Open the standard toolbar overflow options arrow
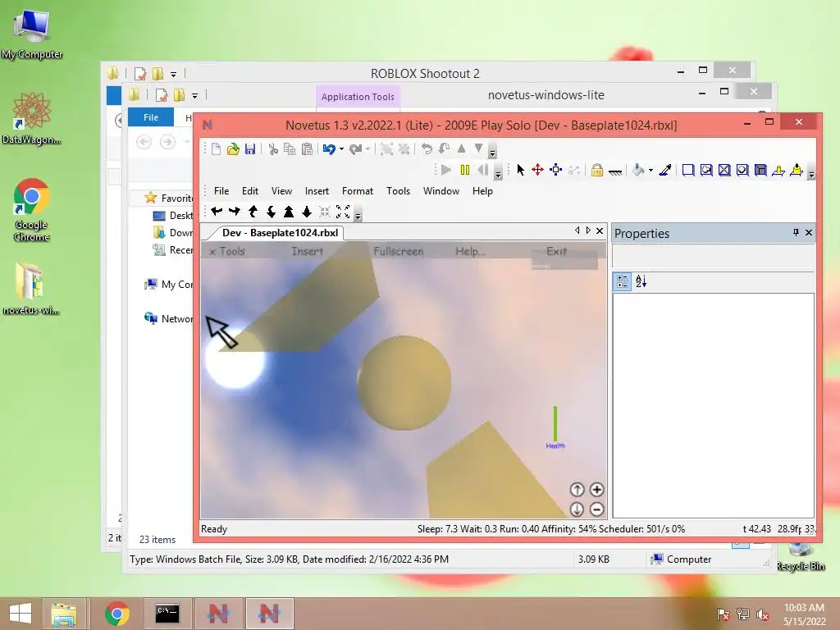 (x=492, y=152)
